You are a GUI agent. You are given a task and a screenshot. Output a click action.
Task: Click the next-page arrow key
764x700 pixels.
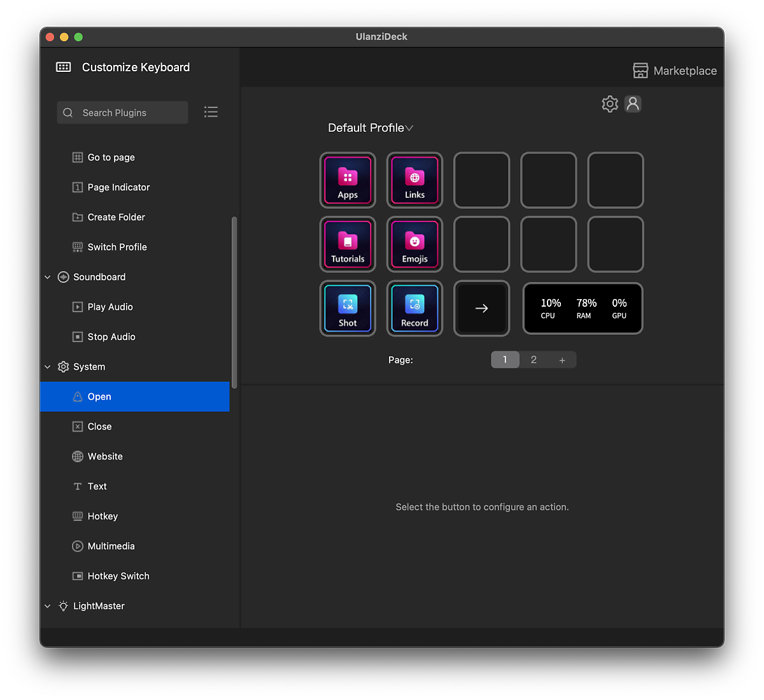[481, 309]
